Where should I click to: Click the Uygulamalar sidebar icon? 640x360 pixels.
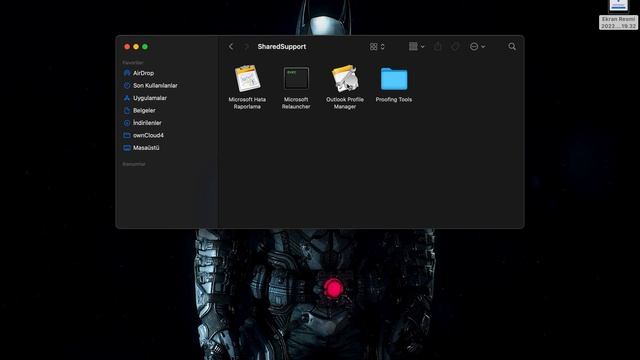127,98
